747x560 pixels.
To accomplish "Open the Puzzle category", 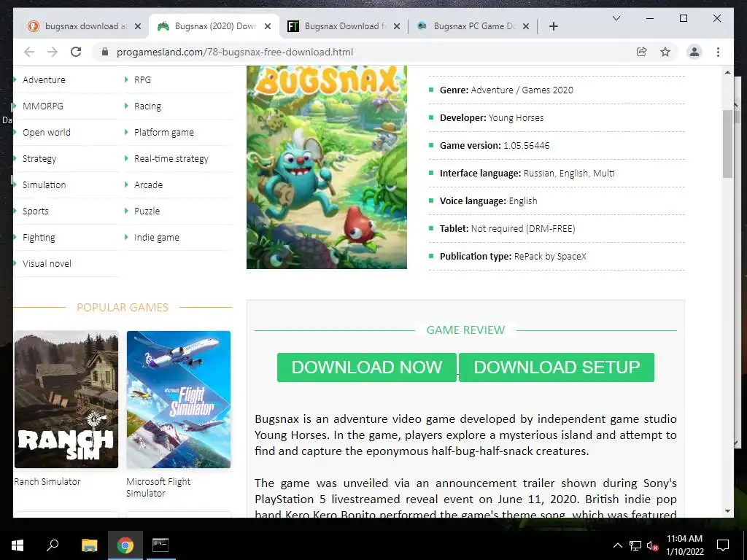I will [147, 211].
